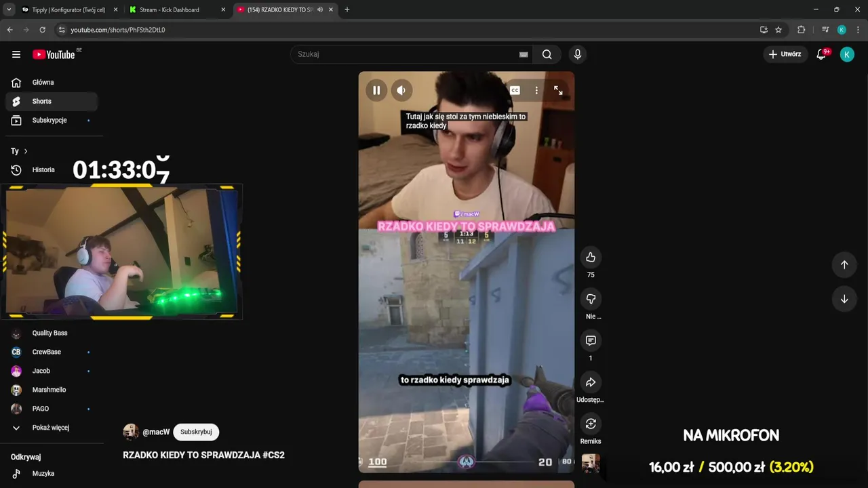Viewport: 868px width, 488px height.
Task: Open the Chrome extensions puzzle icon
Action: coord(801,30)
